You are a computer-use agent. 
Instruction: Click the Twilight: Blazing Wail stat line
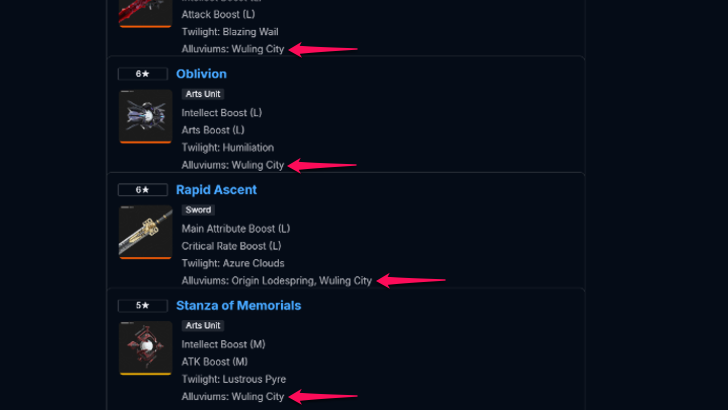(229, 32)
